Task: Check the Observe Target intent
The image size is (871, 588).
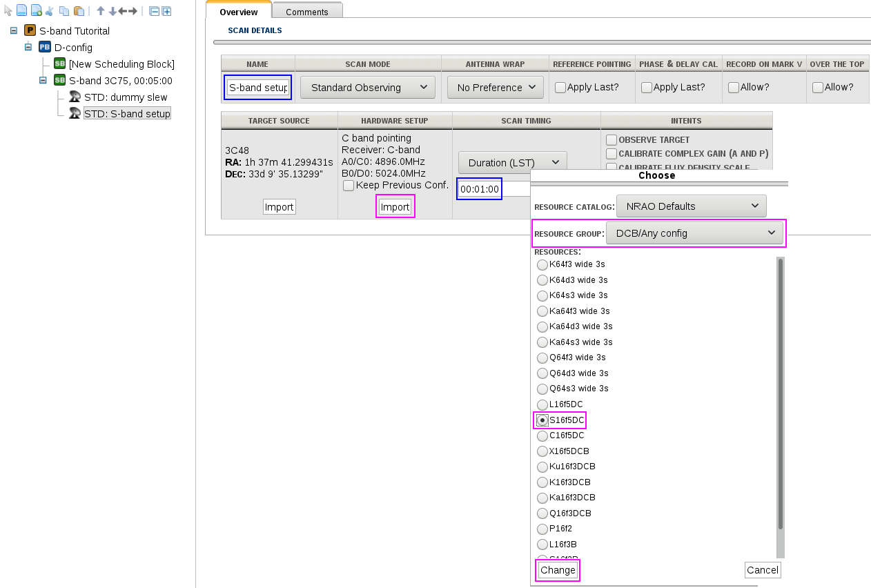Action: click(x=611, y=140)
